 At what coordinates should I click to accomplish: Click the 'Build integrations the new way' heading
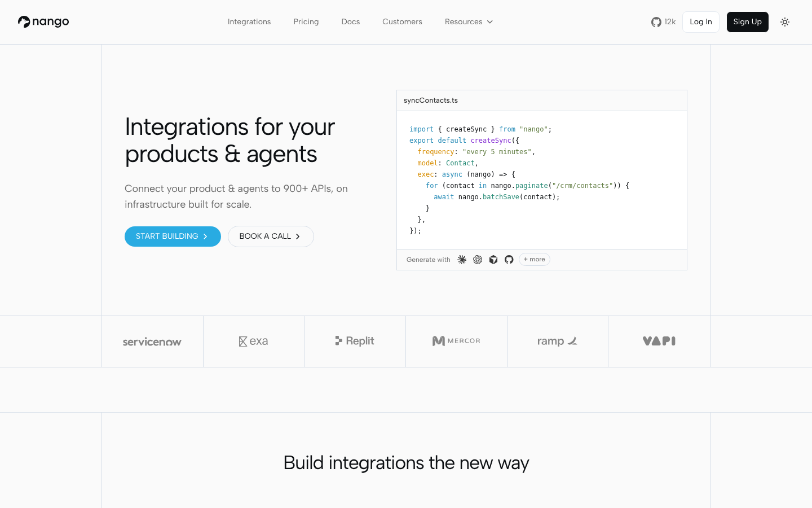[406, 463]
